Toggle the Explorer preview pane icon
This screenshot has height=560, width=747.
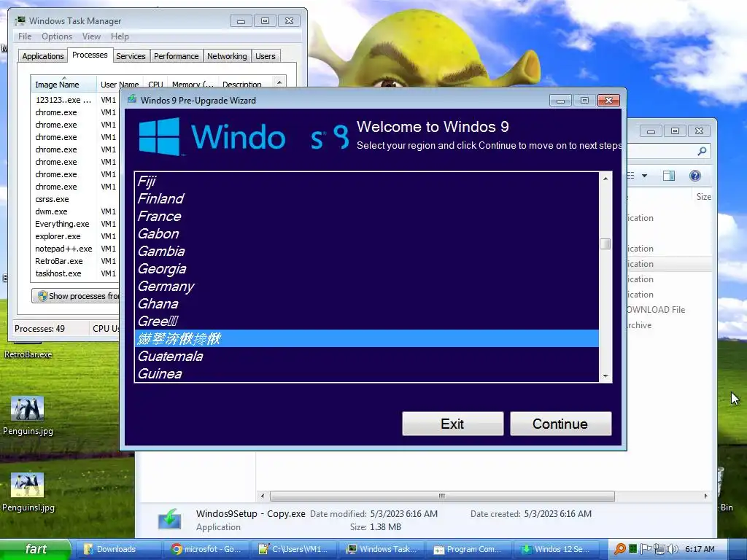point(669,176)
